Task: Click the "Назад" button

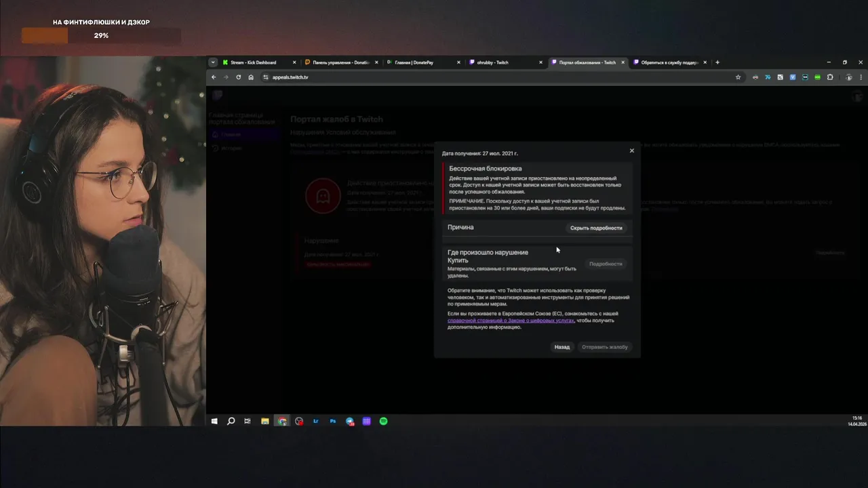Action: click(x=562, y=347)
